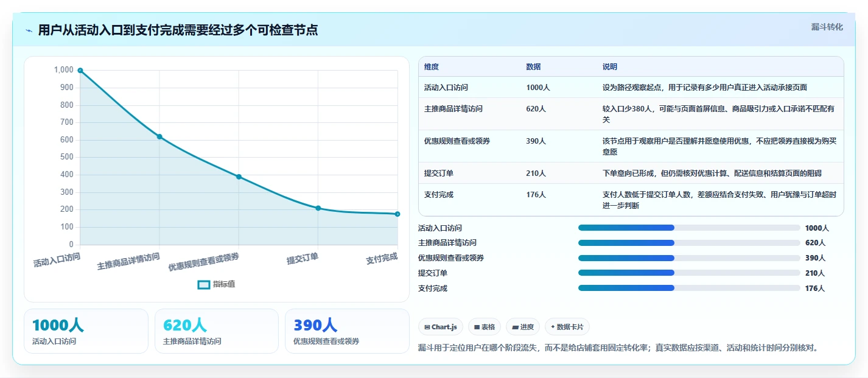Click 活动入口访问 in the table row
The height and width of the screenshot is (378, 868).
pos(446,88)
